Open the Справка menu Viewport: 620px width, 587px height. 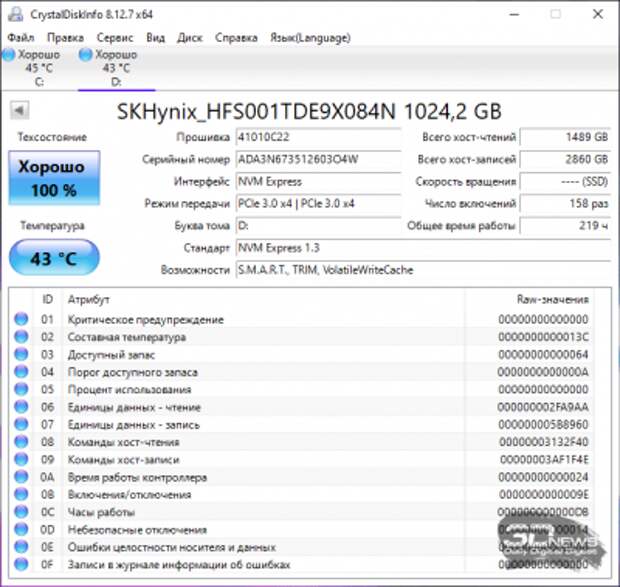click(236, 38)
